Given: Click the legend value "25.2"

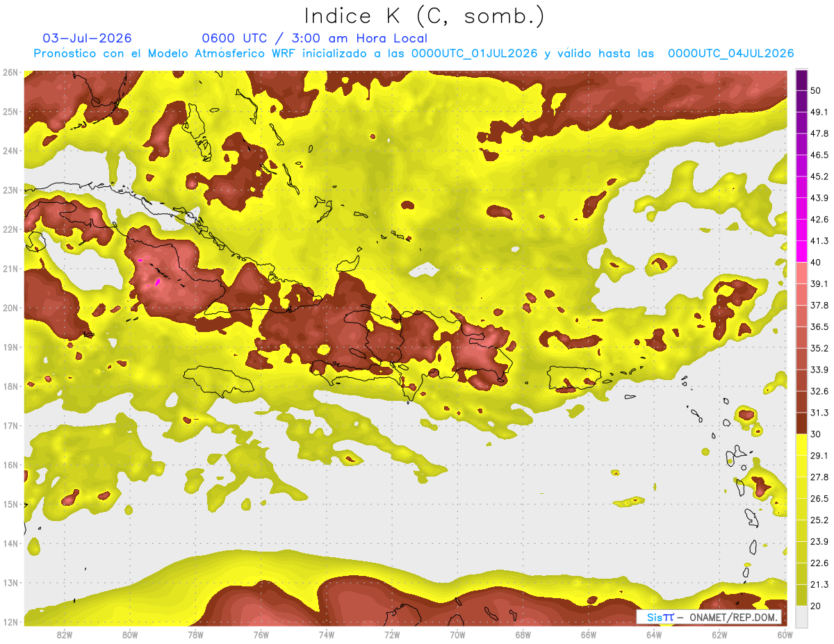Looking at the screenshot, I should pyautogui.click(x=819, y=520).
